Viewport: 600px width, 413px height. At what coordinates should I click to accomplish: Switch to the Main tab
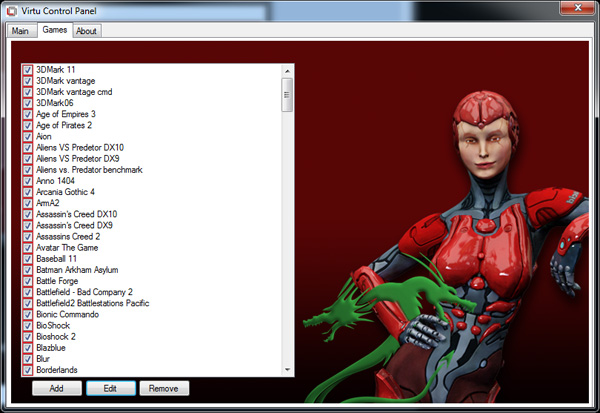tap(20, 31)
